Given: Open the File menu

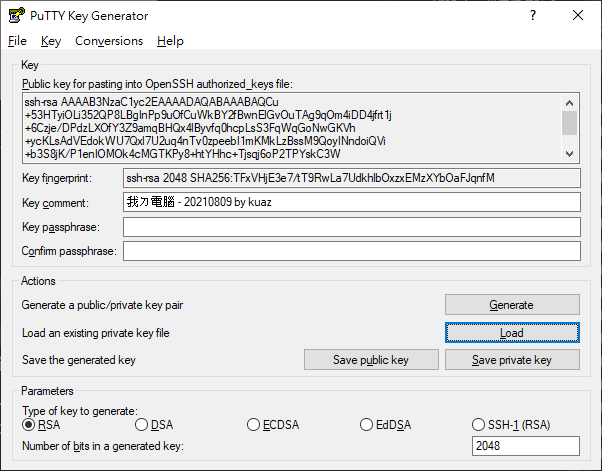Looking at the screenshot, I should pos(17,41).
